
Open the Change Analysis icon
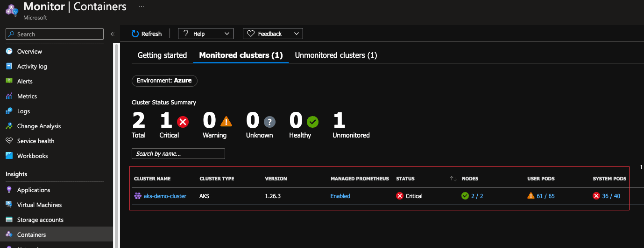pyautogui.click(x=9, y=126)
